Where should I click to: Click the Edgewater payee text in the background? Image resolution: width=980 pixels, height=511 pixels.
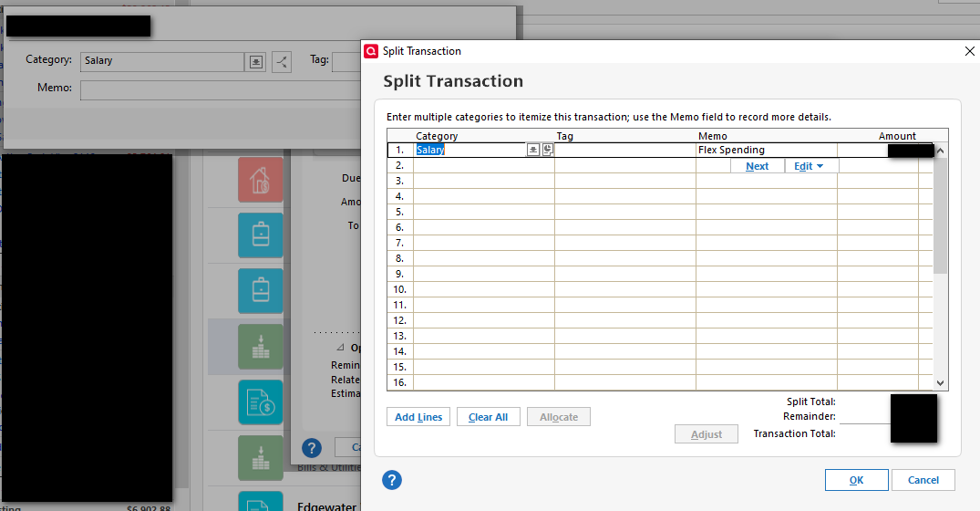(x=327, y=506)
